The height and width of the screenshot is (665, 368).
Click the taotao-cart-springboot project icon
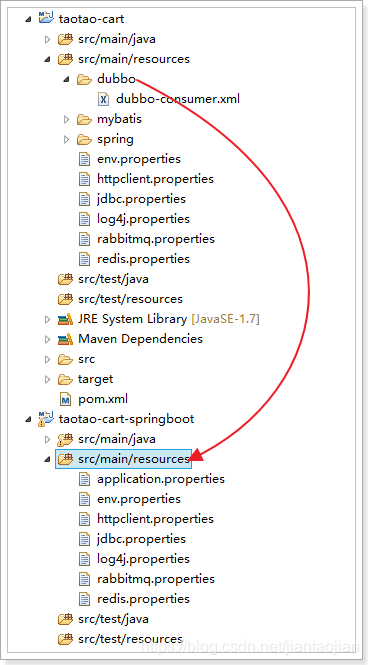(46, 418)
